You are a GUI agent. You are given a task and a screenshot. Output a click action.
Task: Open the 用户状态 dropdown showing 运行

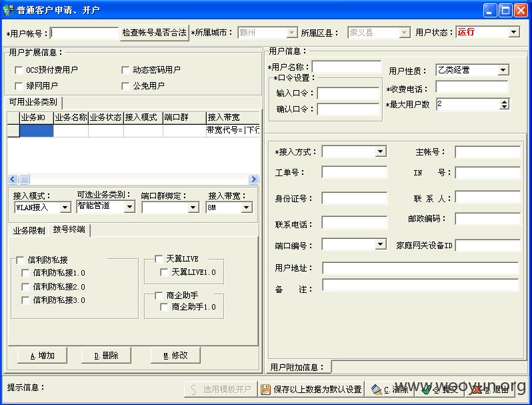tap(514, 32)
